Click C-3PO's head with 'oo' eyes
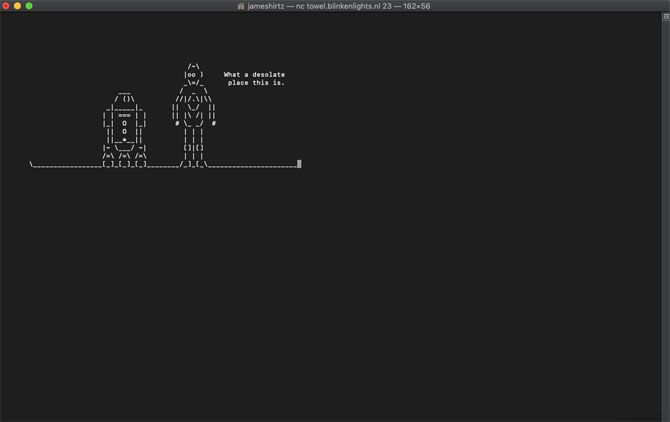 coord(193,74)
